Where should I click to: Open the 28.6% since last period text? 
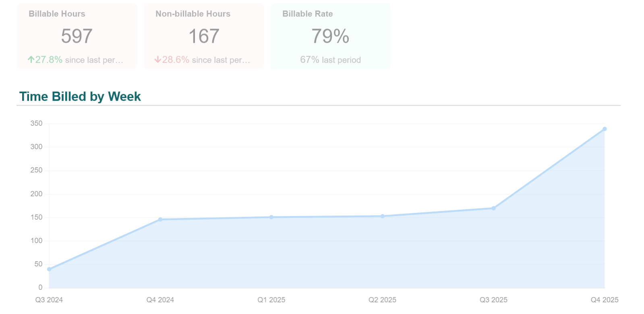[206, 60]
